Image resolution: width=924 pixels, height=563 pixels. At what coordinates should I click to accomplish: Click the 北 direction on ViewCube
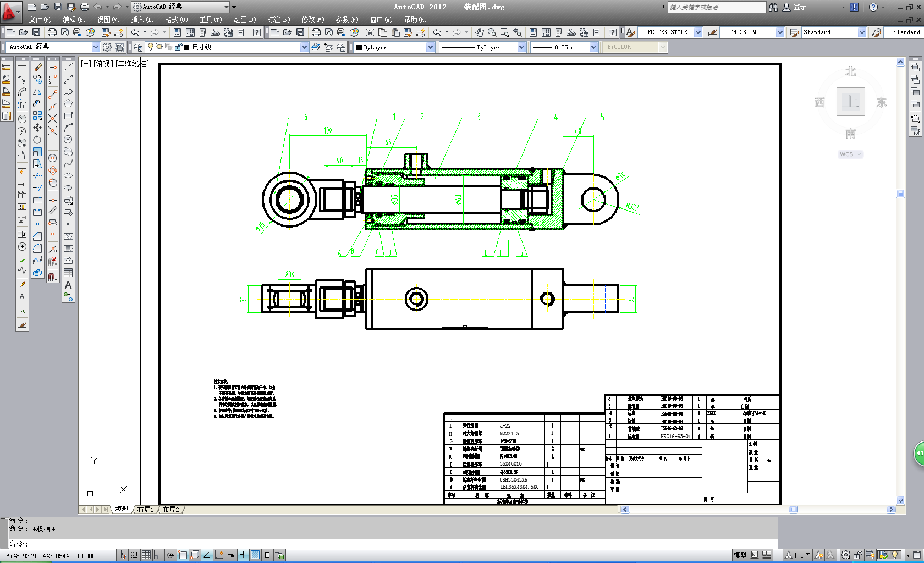[x=850, y=71]
